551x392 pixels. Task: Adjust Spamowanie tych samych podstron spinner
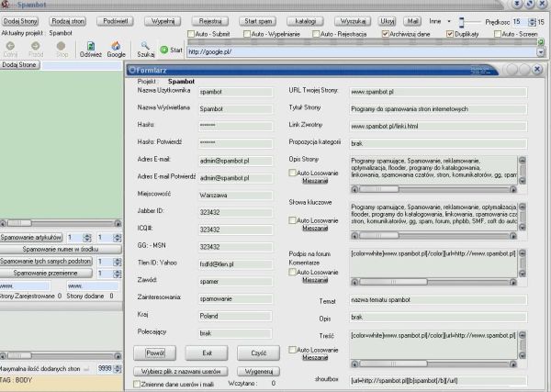point(117,262)
